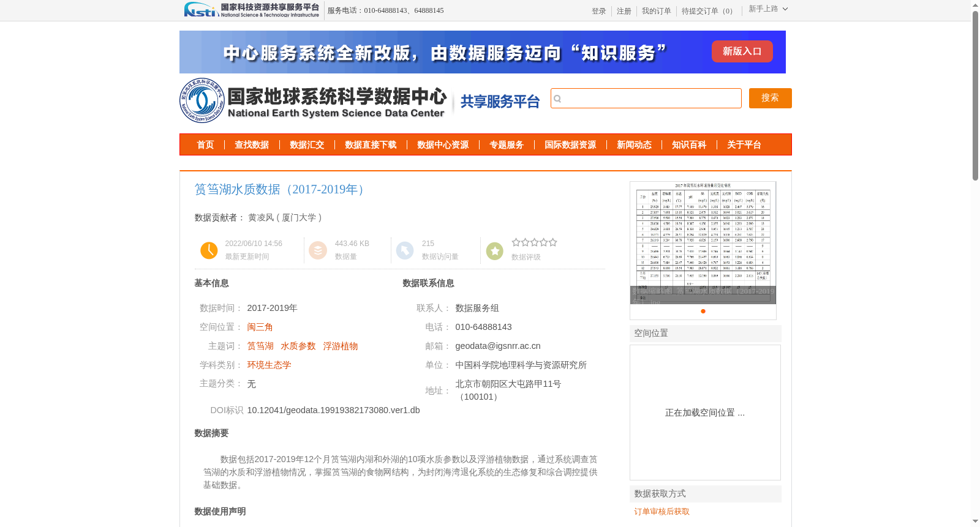Click the scrollbar up arrow
The height and width of the screenshot is (527, 980).
pyautogui.click(x=975, y=5)
